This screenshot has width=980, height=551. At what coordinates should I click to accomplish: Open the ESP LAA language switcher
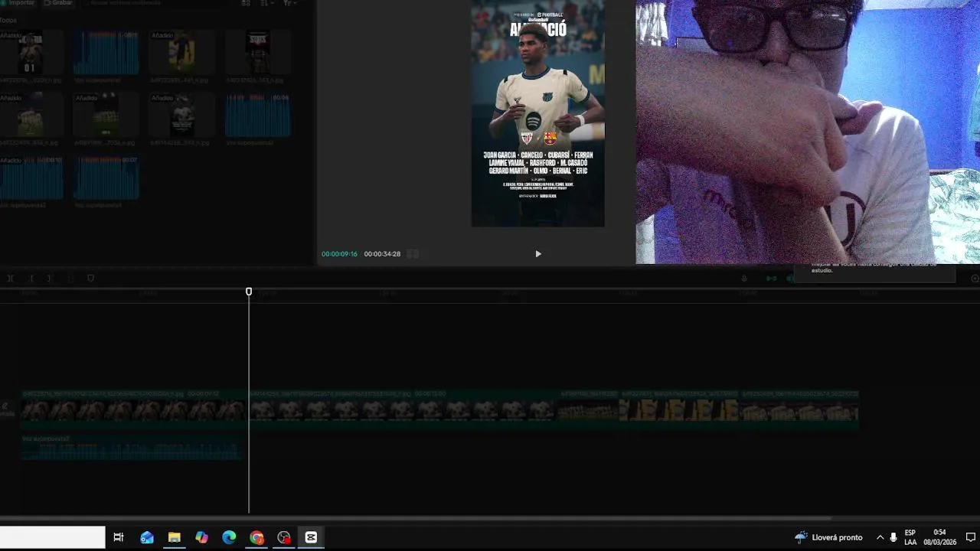[910, 537]
